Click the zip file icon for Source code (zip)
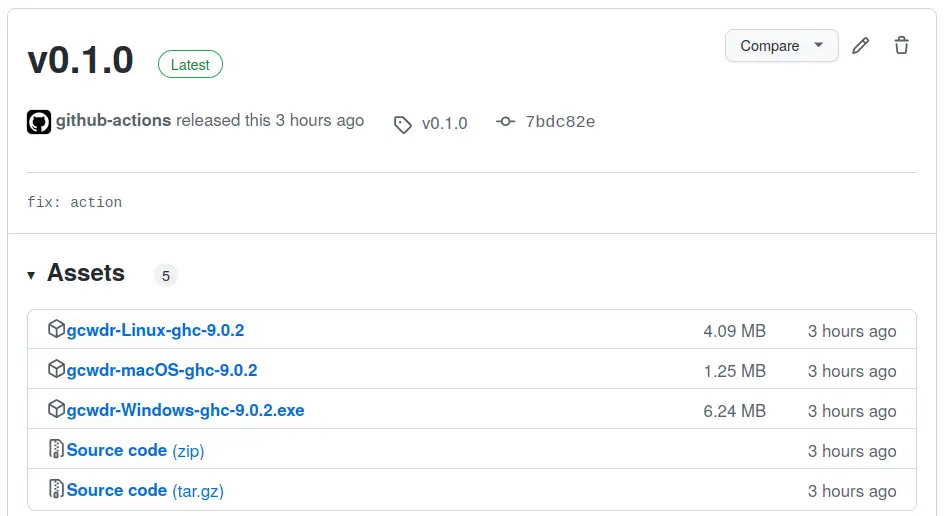 click(56, 449)
